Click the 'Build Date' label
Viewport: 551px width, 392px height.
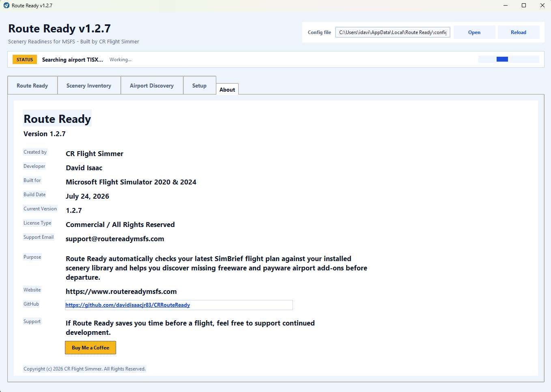(x=34, y=195)
